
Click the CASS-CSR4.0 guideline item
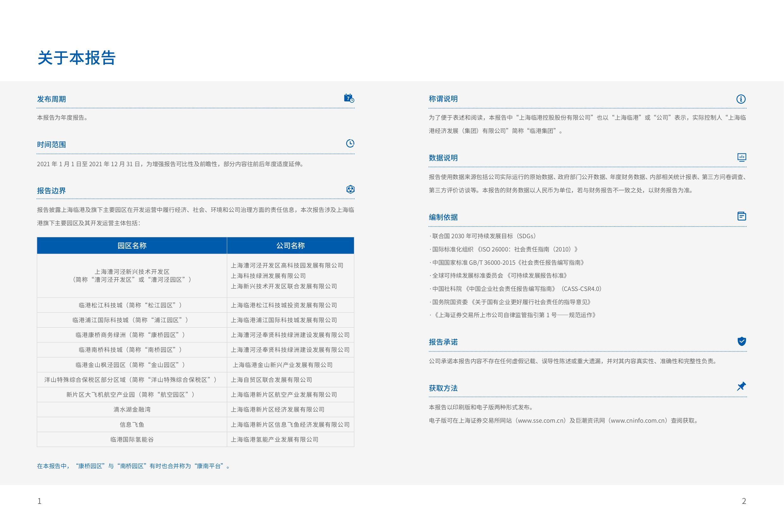tap(516, 289)
